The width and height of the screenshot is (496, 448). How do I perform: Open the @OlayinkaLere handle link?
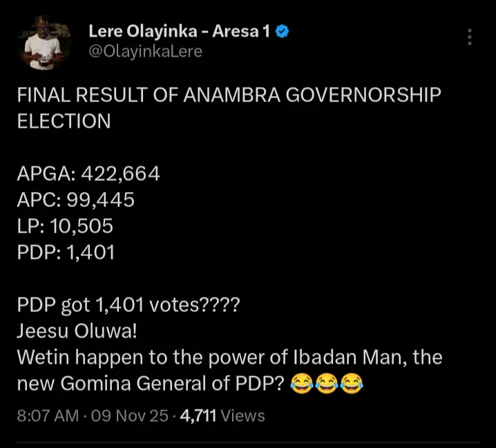tap(145, 51)
